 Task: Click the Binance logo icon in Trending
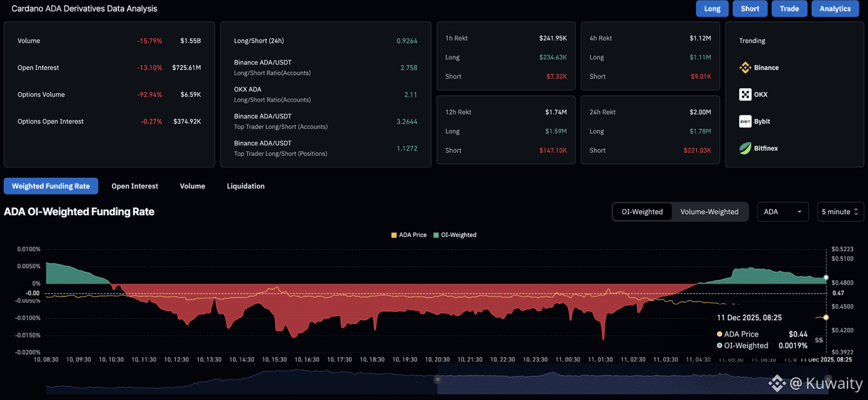click(745, 68)
